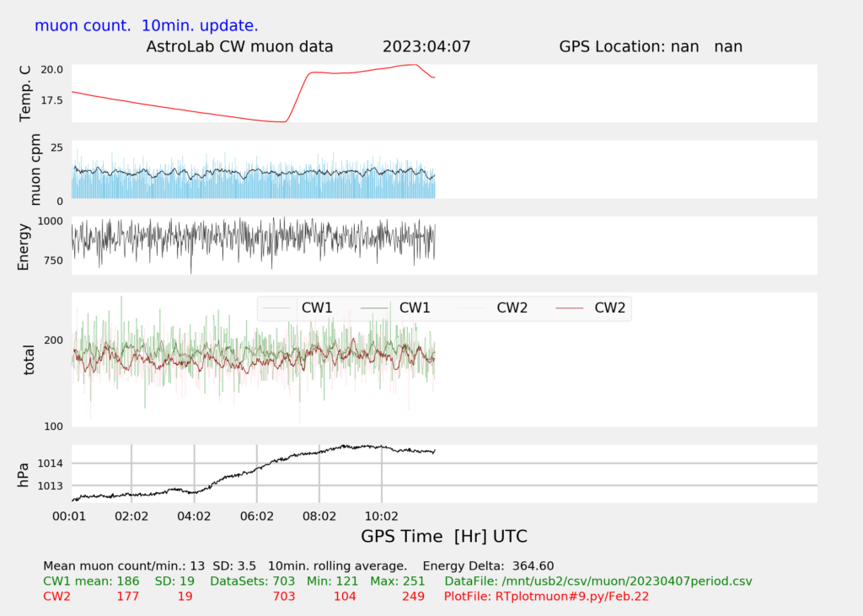Click the 'muon count. 10min. update.' blue heading
863x616 pixels.
click(146, 25)
